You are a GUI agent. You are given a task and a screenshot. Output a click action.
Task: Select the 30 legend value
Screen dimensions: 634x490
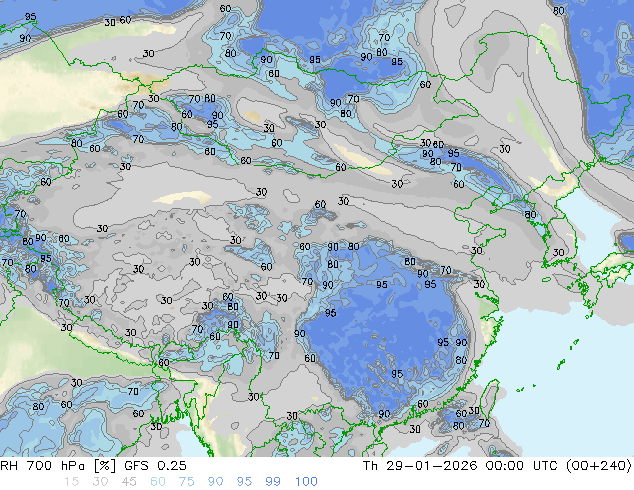coord(100,482)
